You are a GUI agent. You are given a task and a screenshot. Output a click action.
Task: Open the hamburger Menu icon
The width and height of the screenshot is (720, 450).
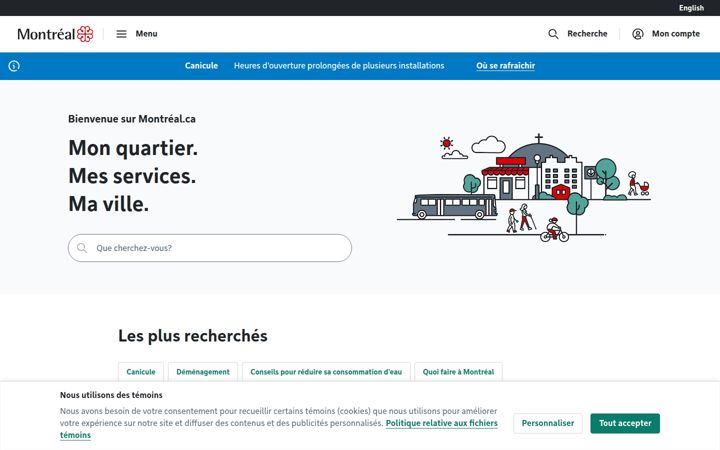click(x=121, y=34)
